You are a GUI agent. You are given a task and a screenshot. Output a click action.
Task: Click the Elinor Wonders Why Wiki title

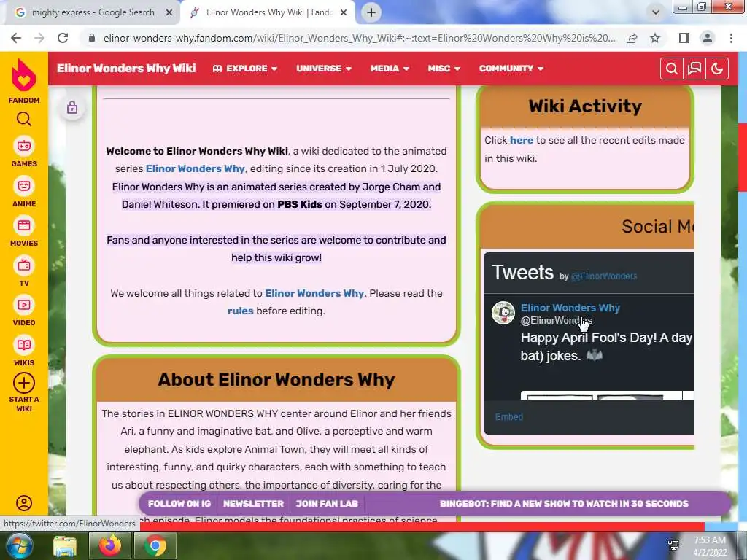126,69
